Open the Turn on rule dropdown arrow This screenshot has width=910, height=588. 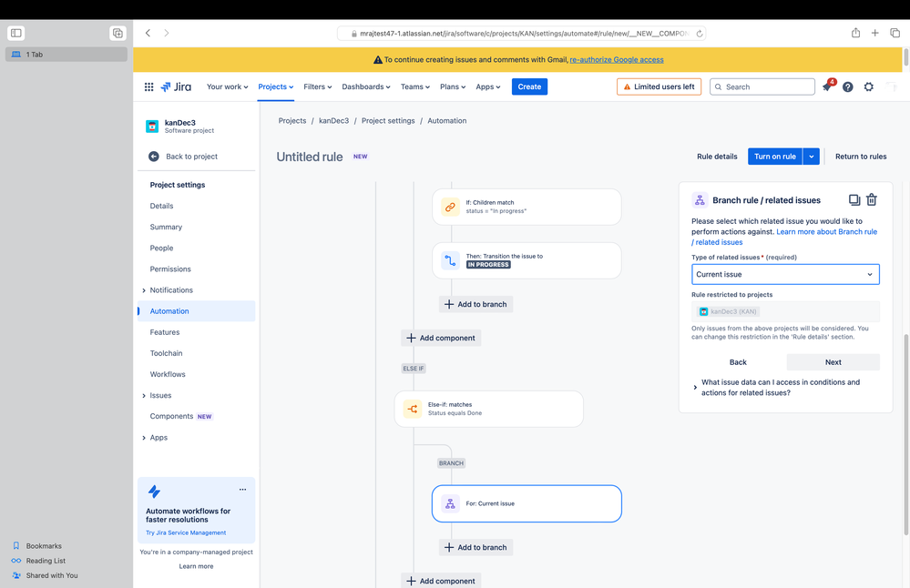click(812, 157)
